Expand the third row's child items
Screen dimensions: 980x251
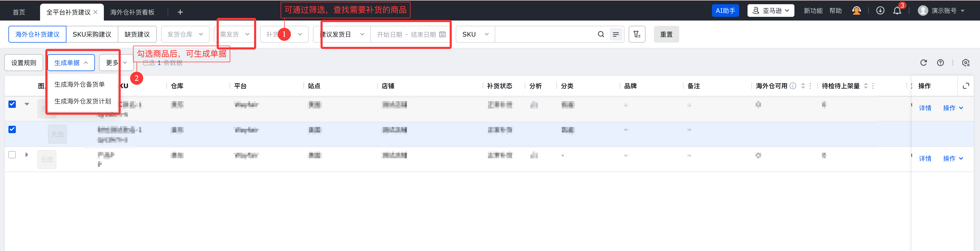pos(27,154)
